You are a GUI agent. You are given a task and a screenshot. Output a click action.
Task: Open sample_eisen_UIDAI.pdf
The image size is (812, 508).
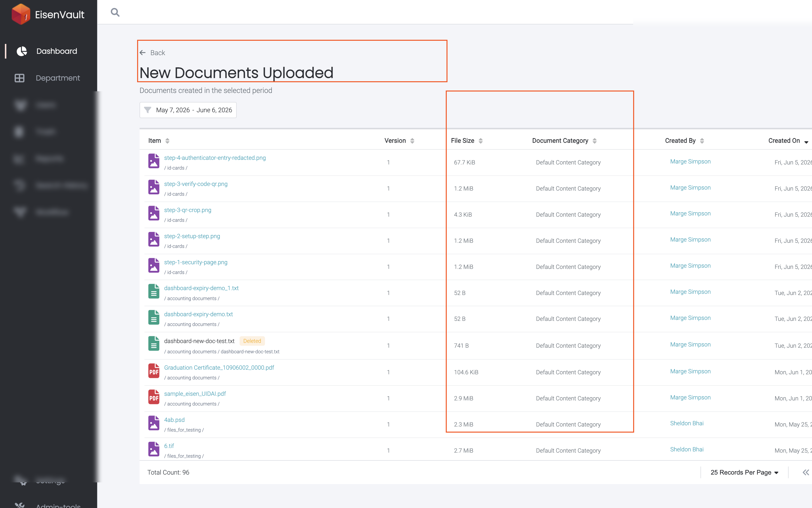(x=195, y=393)
